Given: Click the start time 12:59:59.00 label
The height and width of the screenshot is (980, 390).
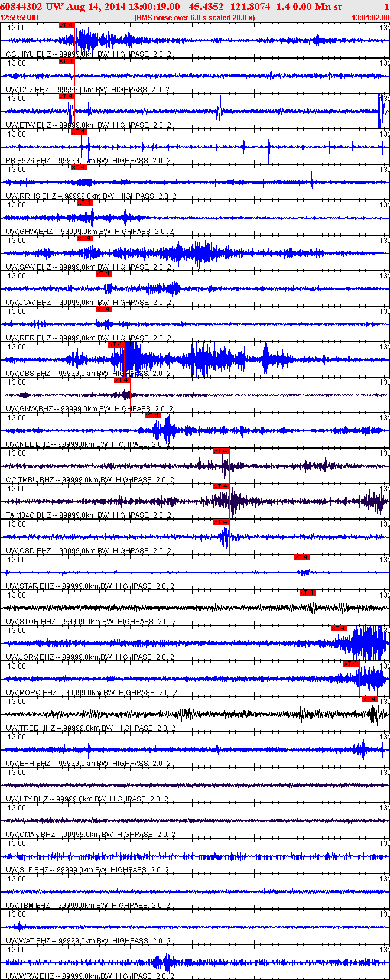Looking at the screenshot, I should [19, 18].
